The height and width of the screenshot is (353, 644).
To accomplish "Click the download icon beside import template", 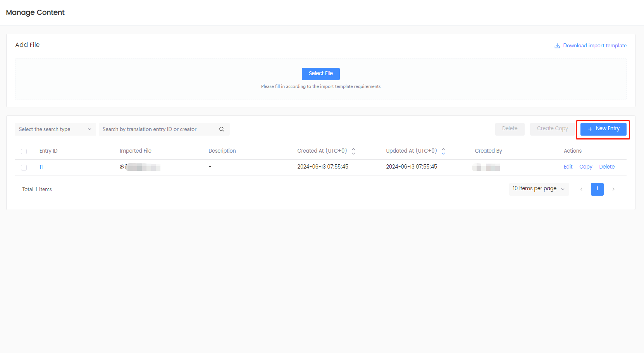I will tap(557, 46).
